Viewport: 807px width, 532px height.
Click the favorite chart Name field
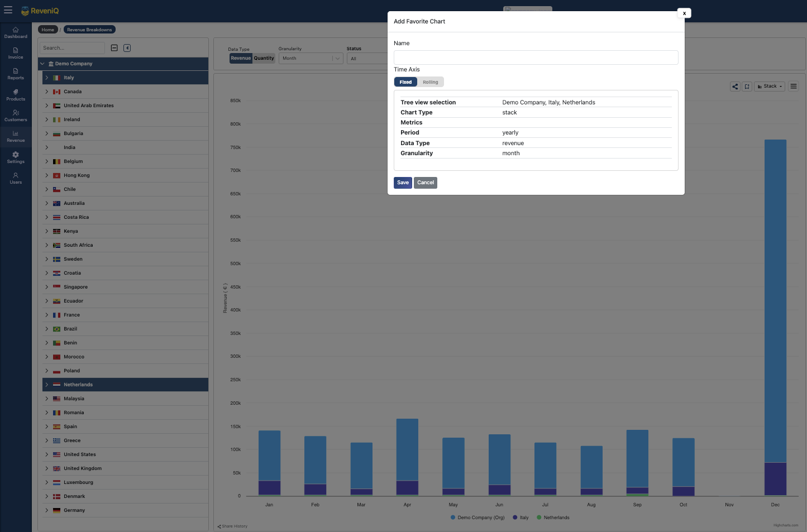536,57
